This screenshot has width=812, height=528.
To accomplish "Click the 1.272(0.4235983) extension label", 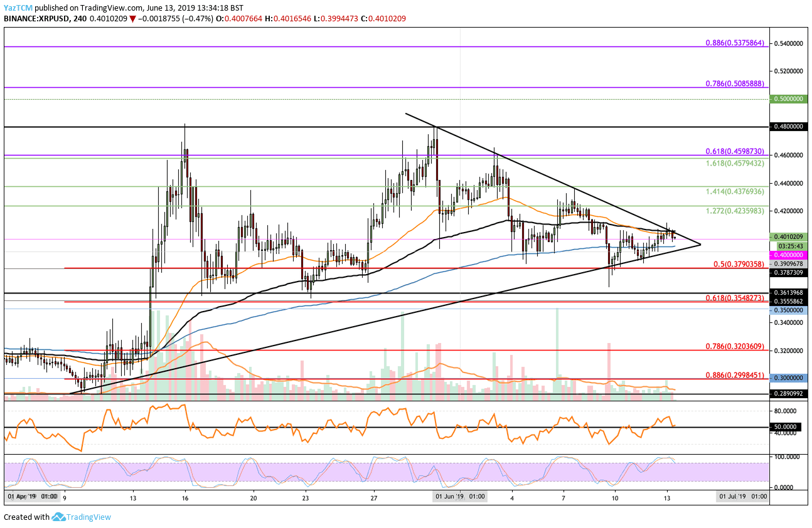I will (734, 211).
